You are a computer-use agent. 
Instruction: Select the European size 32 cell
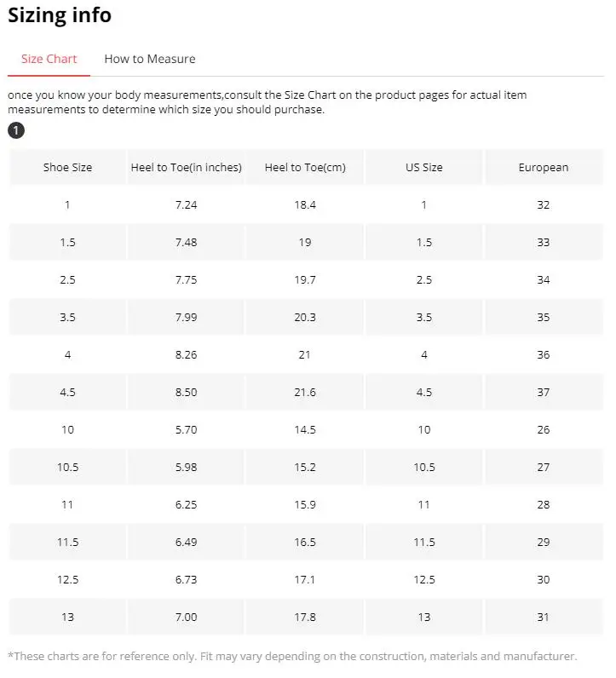click(544, 205)
